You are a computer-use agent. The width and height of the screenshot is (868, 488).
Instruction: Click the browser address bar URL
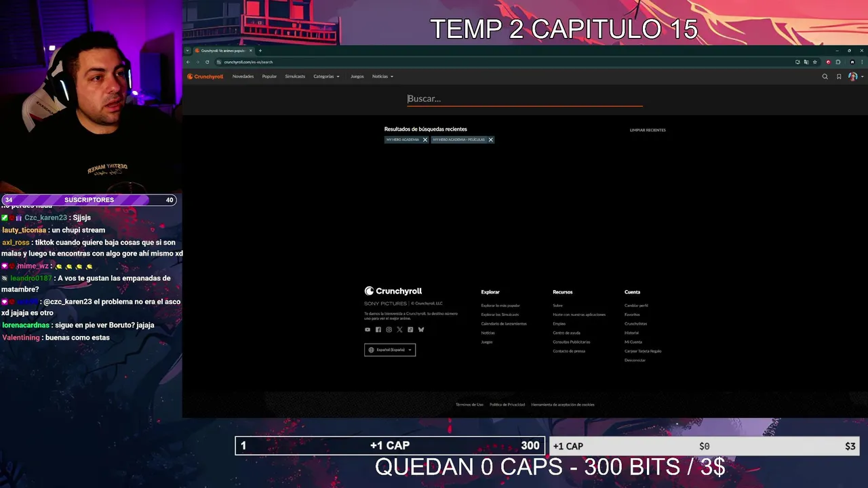coord(248,62)
